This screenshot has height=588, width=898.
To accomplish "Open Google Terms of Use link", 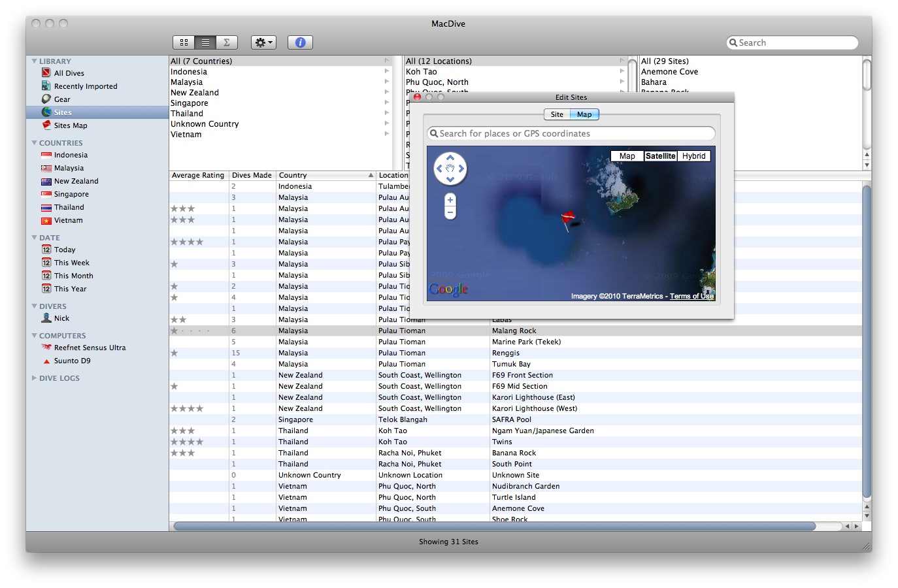I will (691, 297).
